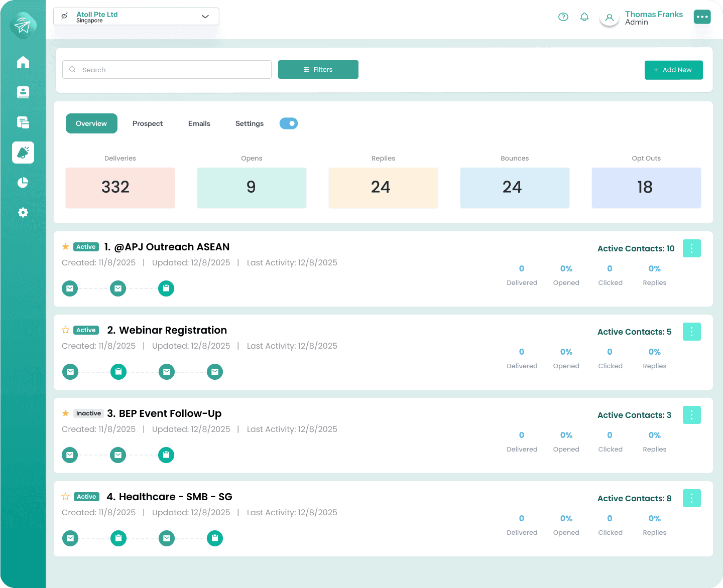Open Settings via the gear icon
723x588 pixels.
(x=23, y=212)
